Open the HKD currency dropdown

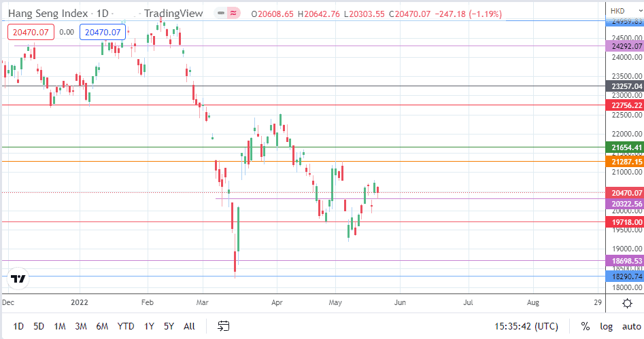626,11
